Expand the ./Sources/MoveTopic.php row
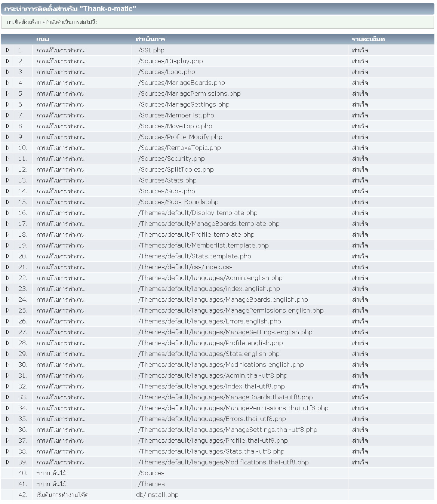437x504 pixels. [7, 126]
